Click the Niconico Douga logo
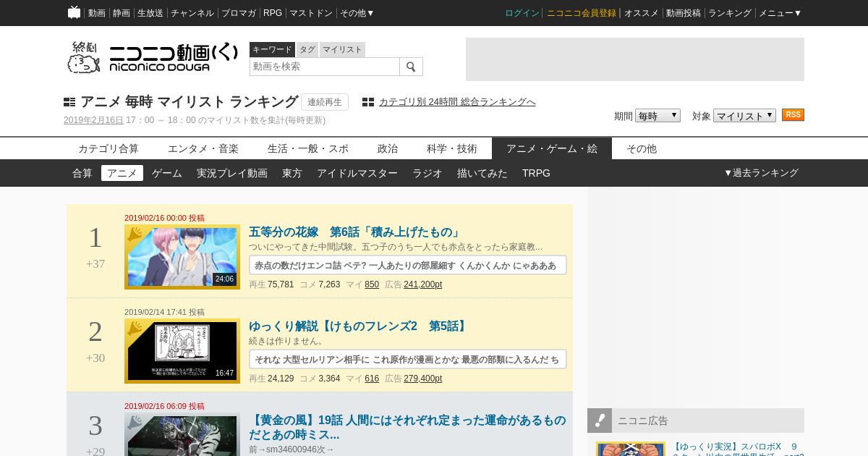The image size is (868, 456). (153, 57)
